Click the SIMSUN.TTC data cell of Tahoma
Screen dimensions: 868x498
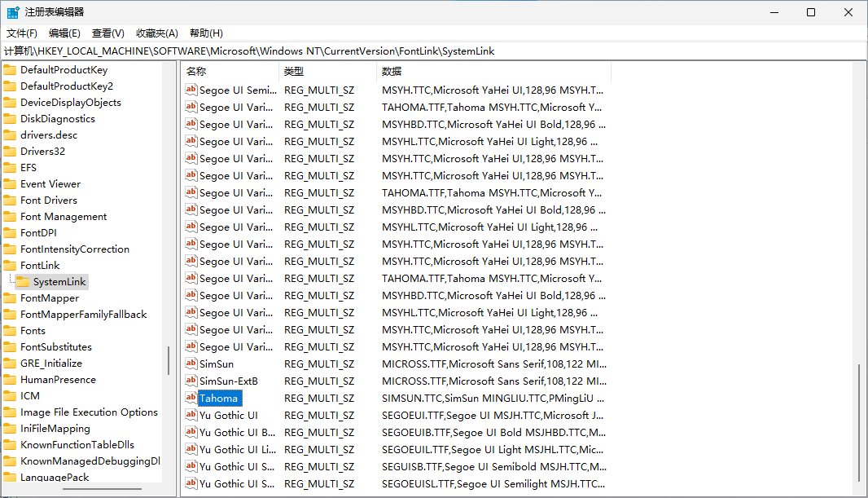click(493, 399)
